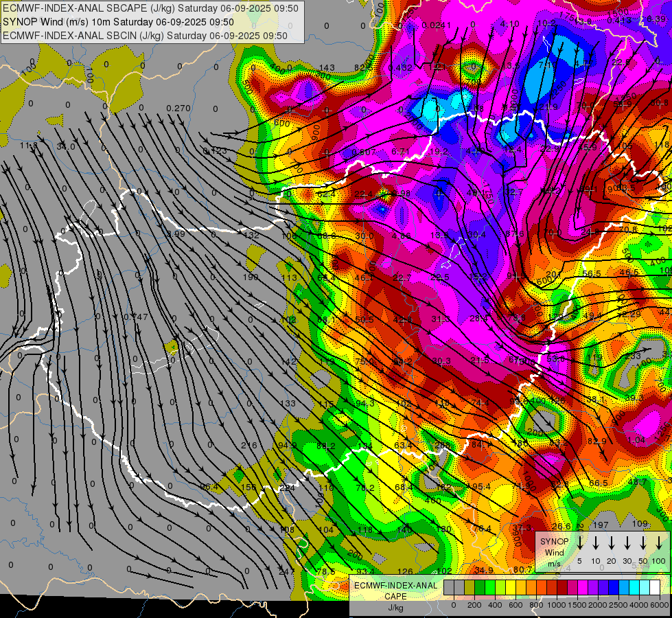Click the SYNOP Wind 10m header line
Viewport: 672px width, 618px height.
(118, 22)
